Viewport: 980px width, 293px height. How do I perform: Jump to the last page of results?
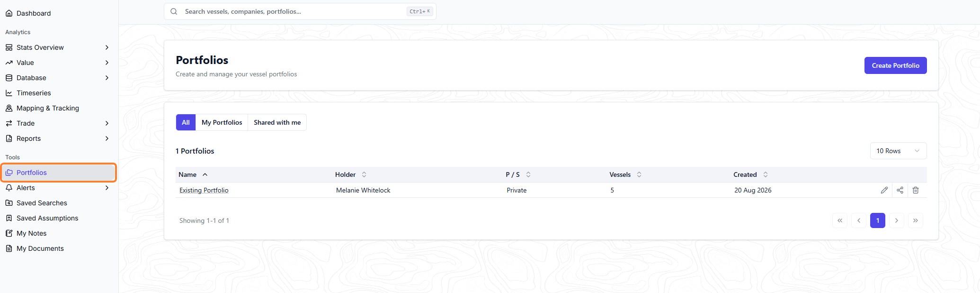916,220
